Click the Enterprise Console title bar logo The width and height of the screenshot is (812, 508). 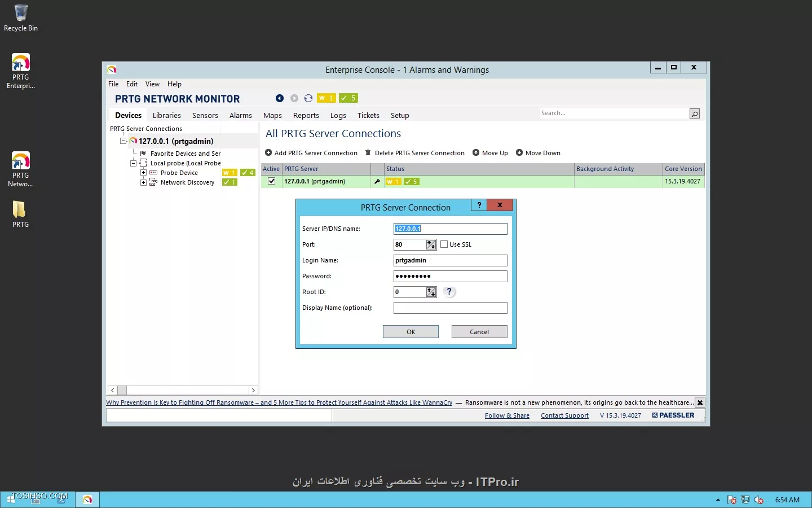pos(112,69)
